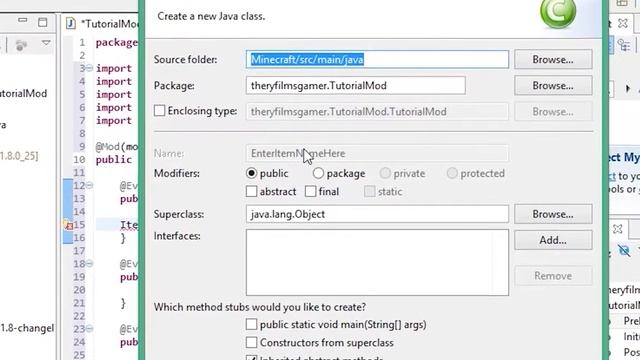The width and height of the screenshot is (640, 360).
Task: Click the Superclass input field
Action: tap(377, 214)
